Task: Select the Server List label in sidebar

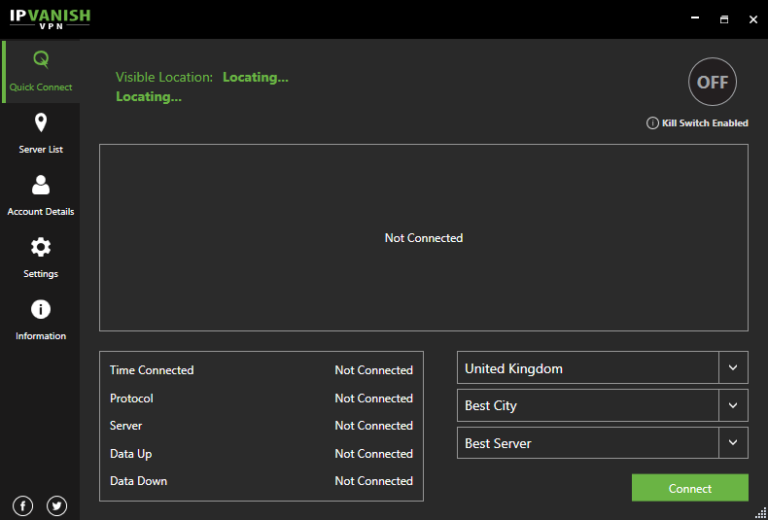Action: click(41, 149)
